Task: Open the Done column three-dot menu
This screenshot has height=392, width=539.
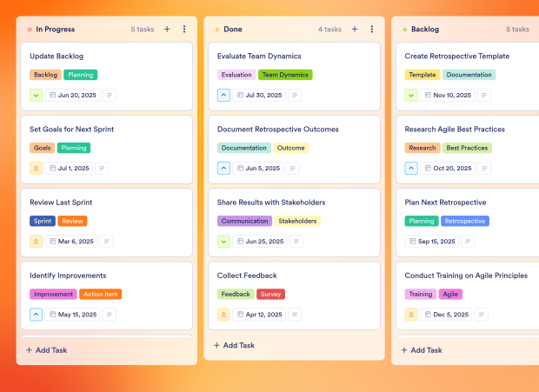Action: tap(372, 29)
